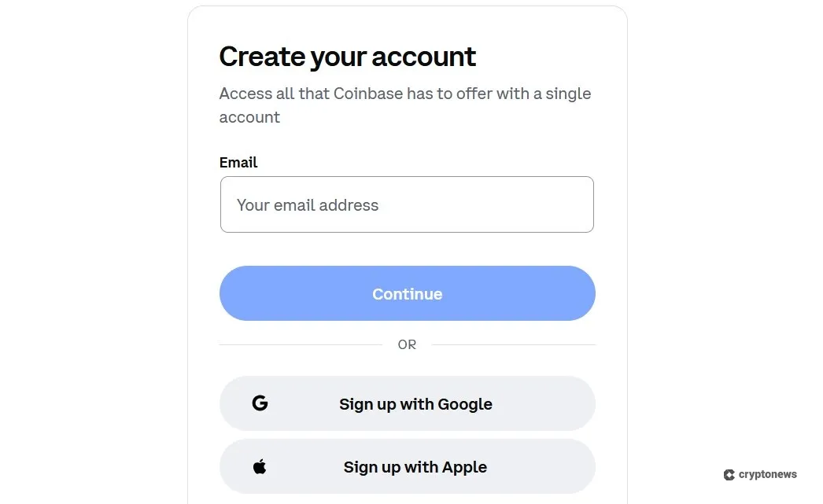Viewport: 823px width, 504px height.
Task: Click inside the email address field
Action: click(407, 204)
